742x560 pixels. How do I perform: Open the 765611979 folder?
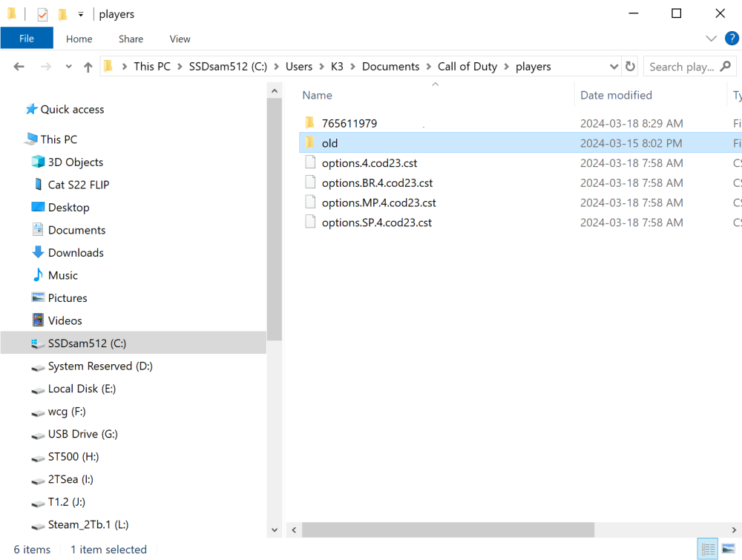[x=349, y=123]
